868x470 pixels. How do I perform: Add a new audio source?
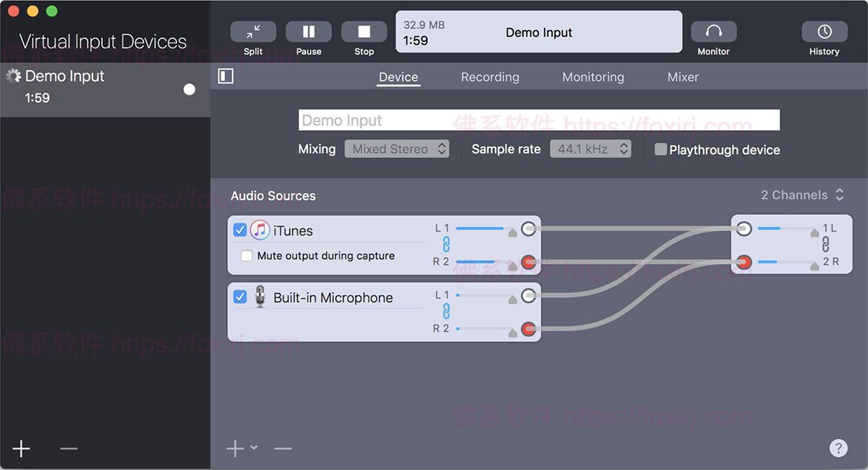coord(235,448)
